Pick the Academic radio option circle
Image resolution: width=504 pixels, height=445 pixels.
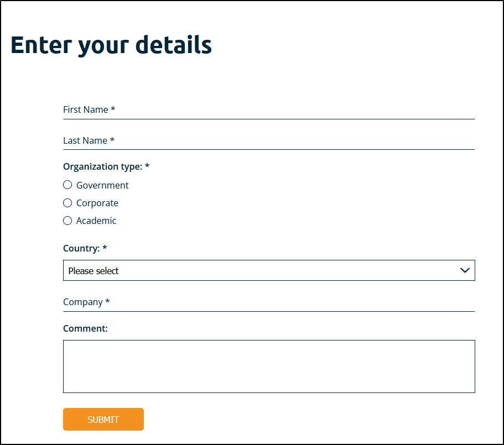67,221
